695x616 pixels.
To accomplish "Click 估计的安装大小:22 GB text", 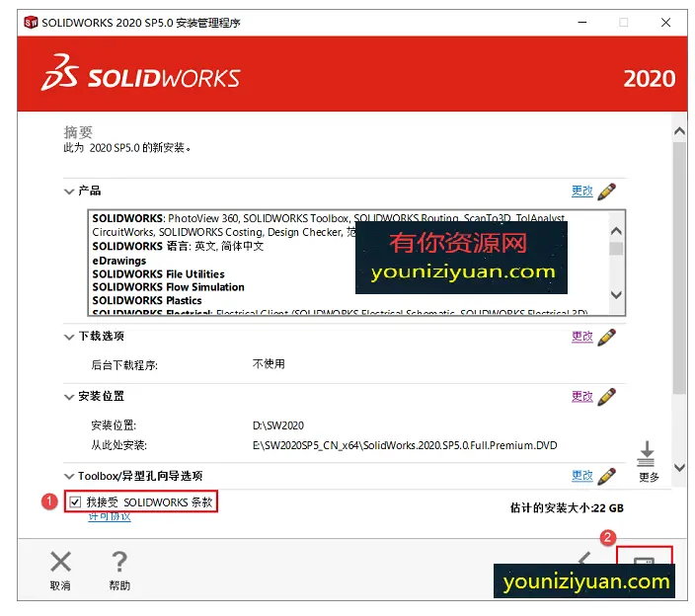I will [567, 507].
